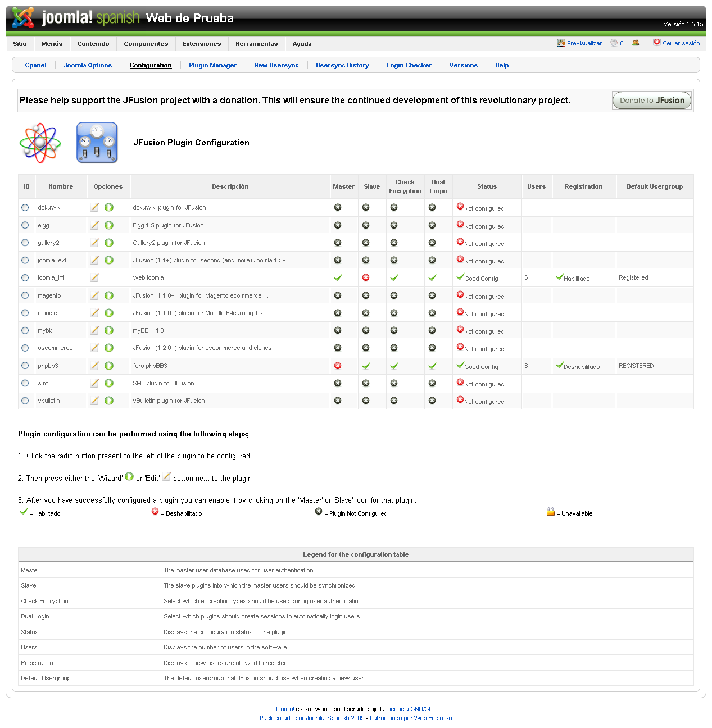Click the edit pencil icon for elgg

94,225
